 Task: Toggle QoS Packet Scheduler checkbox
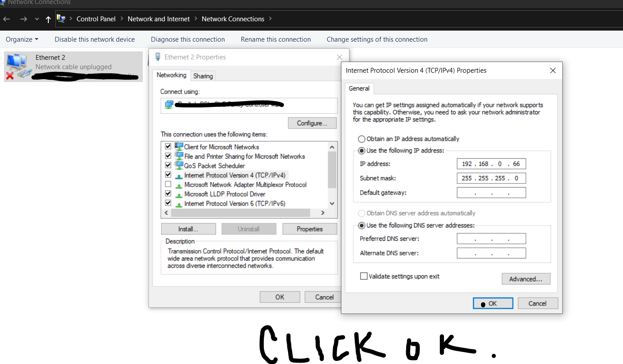tap(168, 165)
